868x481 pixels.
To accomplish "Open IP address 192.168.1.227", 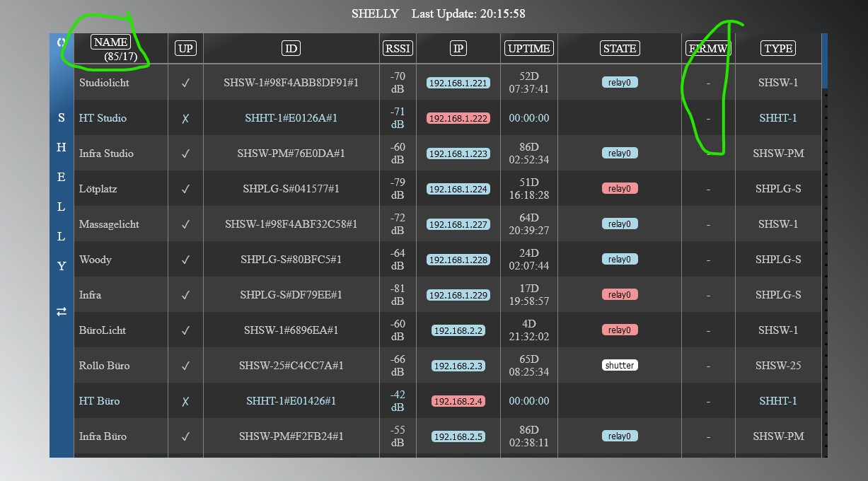I will [x=458, y=224].
